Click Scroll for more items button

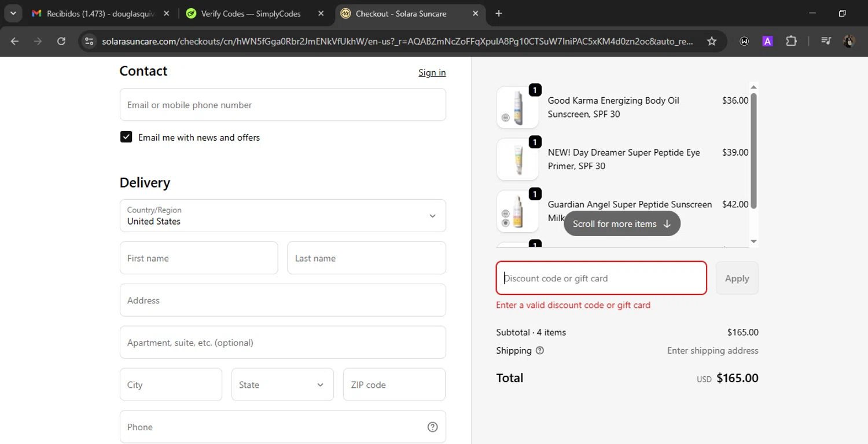(622, 224)
